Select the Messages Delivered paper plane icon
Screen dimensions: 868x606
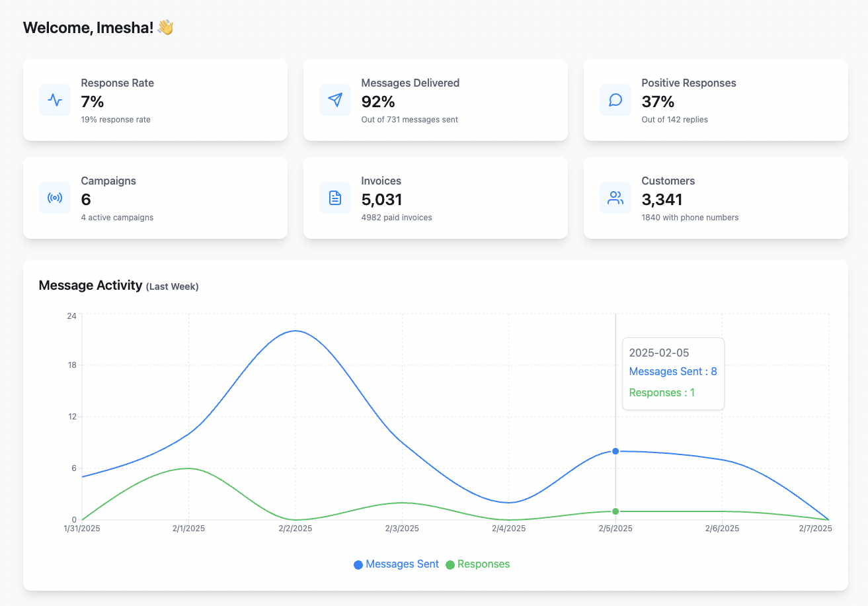pos(335,100)
